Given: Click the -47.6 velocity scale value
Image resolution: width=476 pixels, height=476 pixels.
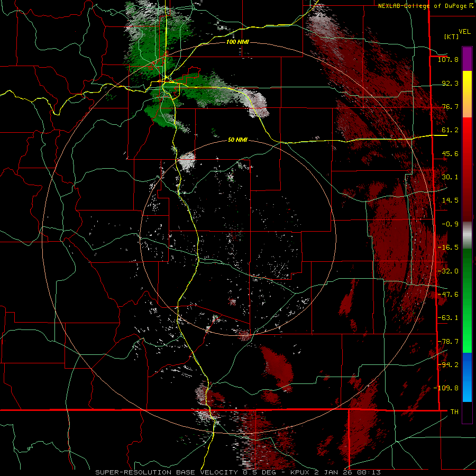Looking at the screenshot, I should click(x=448, y=295).
